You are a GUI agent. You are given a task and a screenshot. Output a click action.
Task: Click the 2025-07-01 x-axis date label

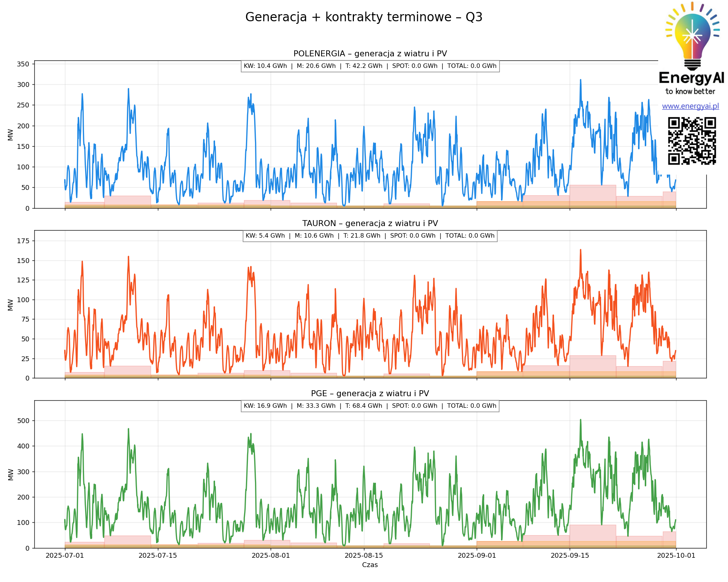(65, 556)
